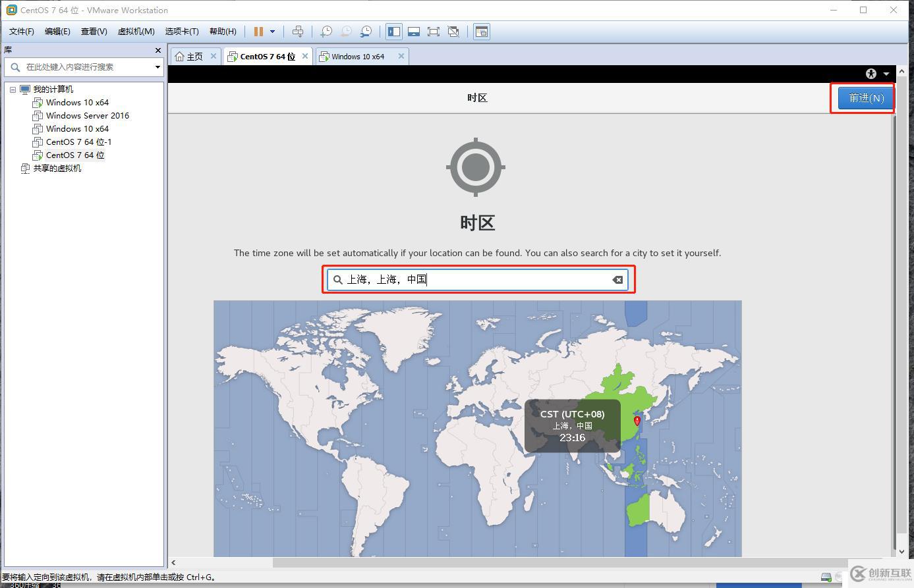Click the 前进(N) button
This screenshot has width=914, height=588.
click(x=866, y=98)
